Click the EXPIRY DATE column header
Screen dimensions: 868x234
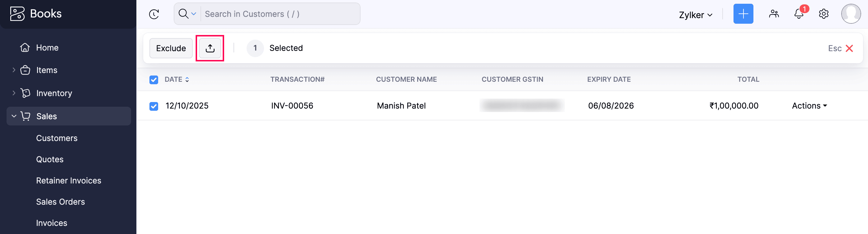tap(609, 79)
